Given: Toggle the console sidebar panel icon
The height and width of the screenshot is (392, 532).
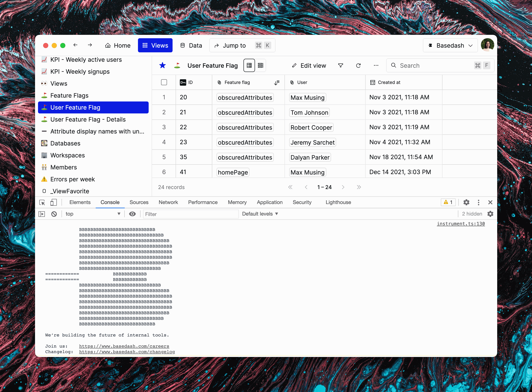Looking at the screenshot, I should pos(42,214).
